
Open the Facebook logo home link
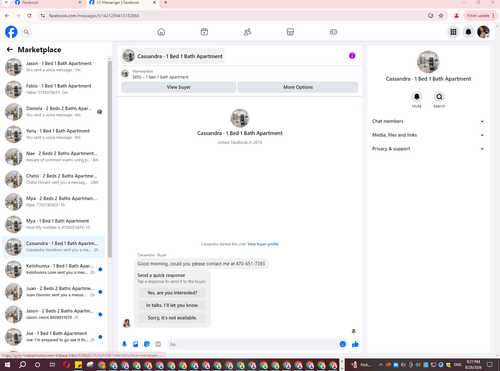(11, 32)
